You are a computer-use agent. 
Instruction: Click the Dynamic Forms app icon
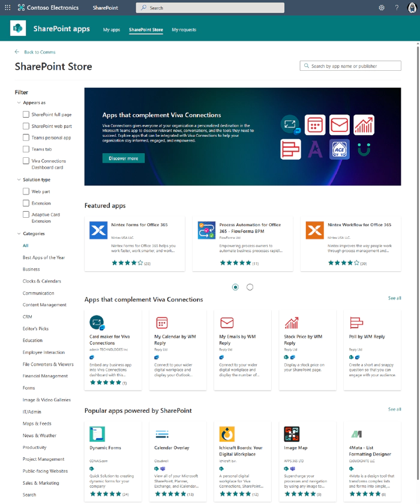97,434
